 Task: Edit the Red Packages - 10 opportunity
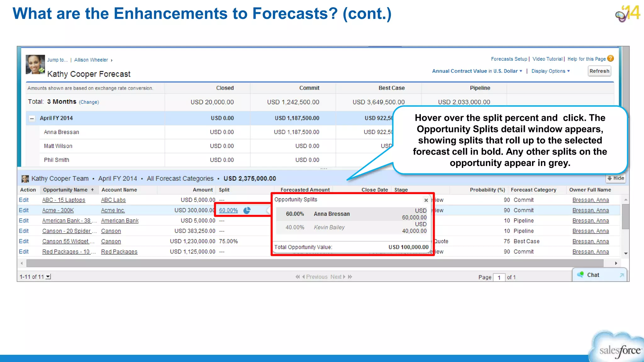tap(24, 252)
